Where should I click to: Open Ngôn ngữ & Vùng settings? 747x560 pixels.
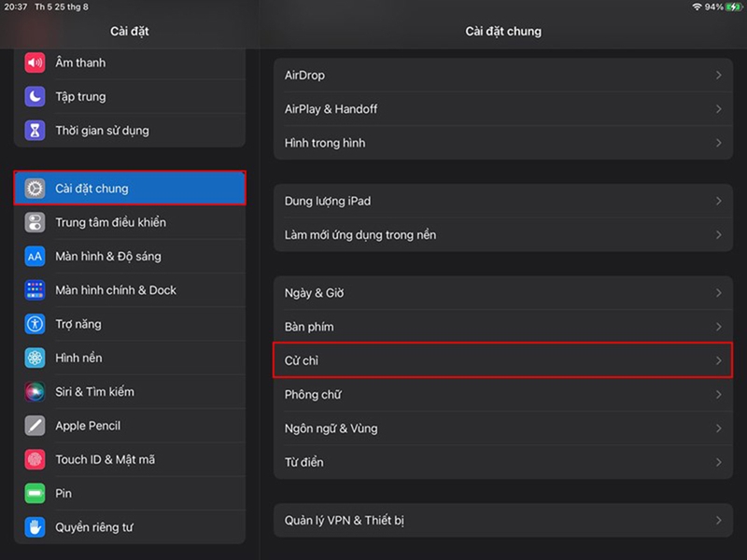[331, 428]
